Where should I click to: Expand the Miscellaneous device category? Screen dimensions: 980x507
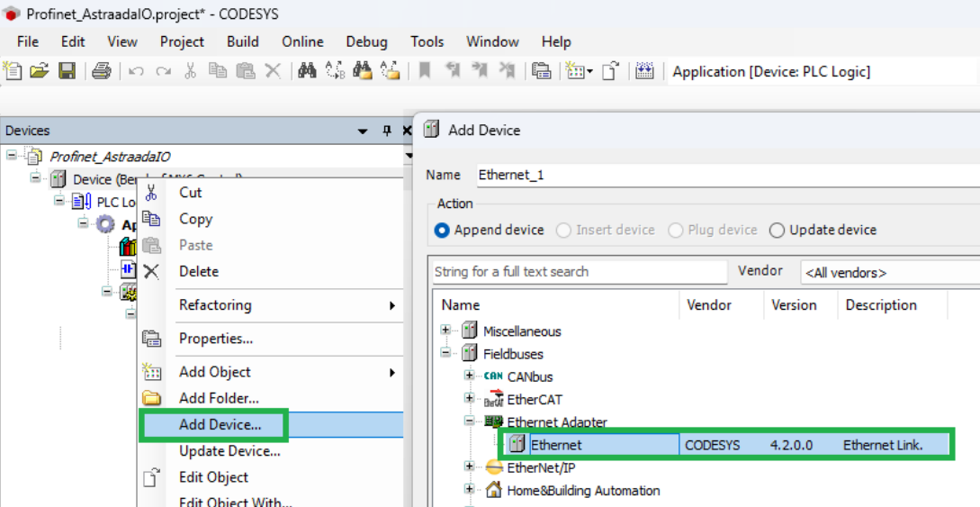tap(445, 330)
